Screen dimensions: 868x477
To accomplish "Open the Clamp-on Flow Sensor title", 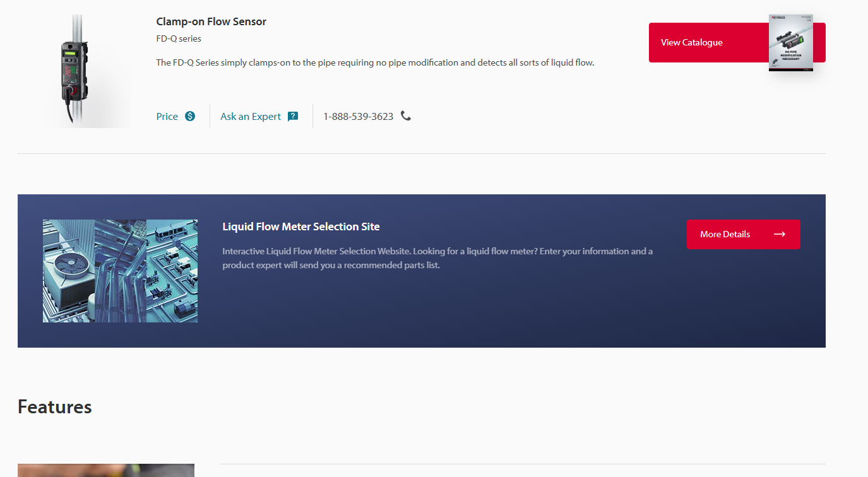I will point(211,21).
